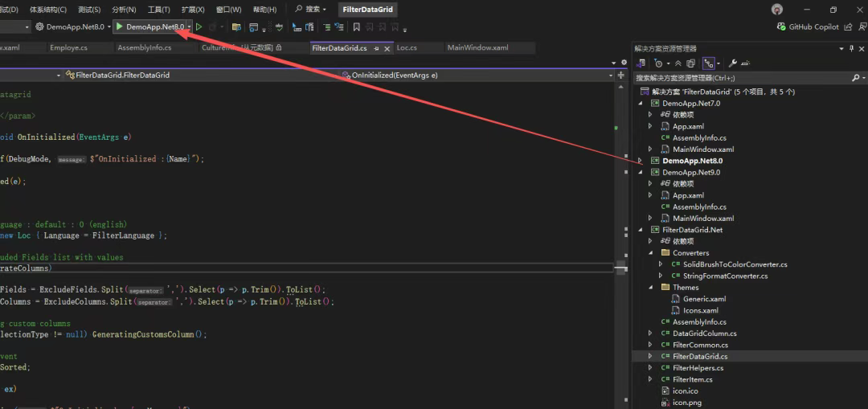Click the Collapse All icon in Solution Explorer
Image resolution: width=868 pixels, height=409 pixels.
point(678,63)
